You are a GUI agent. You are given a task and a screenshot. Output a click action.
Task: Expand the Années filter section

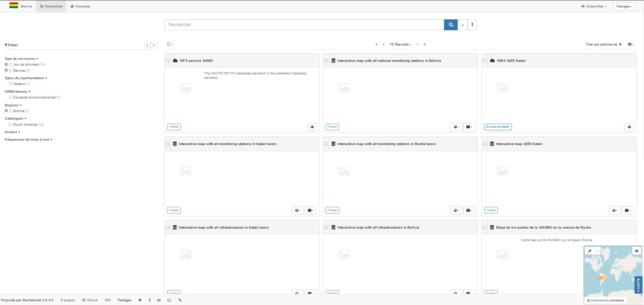coord(12,132)
